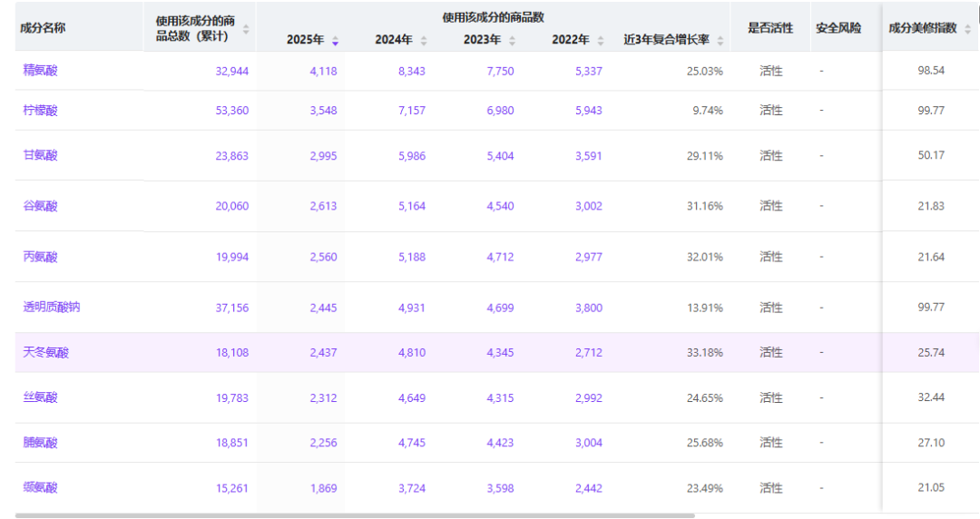
Task: Open the 精氨酸 ingredient link
Action: click(40, 70)
